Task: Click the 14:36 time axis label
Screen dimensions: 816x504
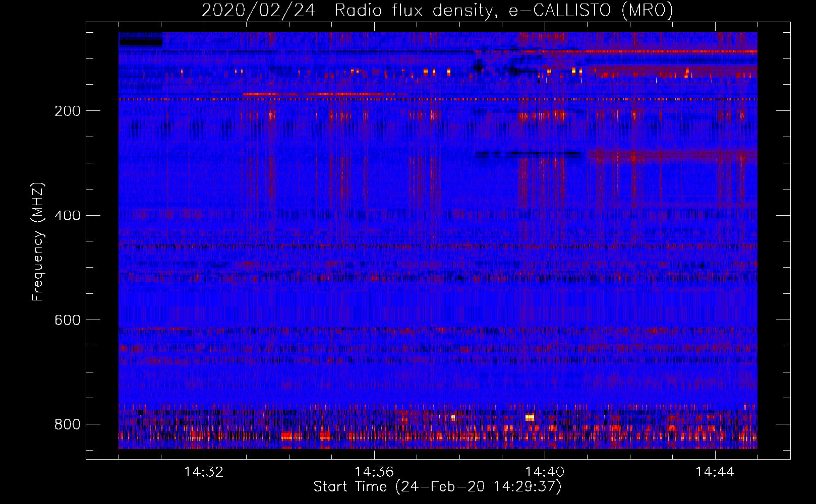Action: tap(374, 472)
